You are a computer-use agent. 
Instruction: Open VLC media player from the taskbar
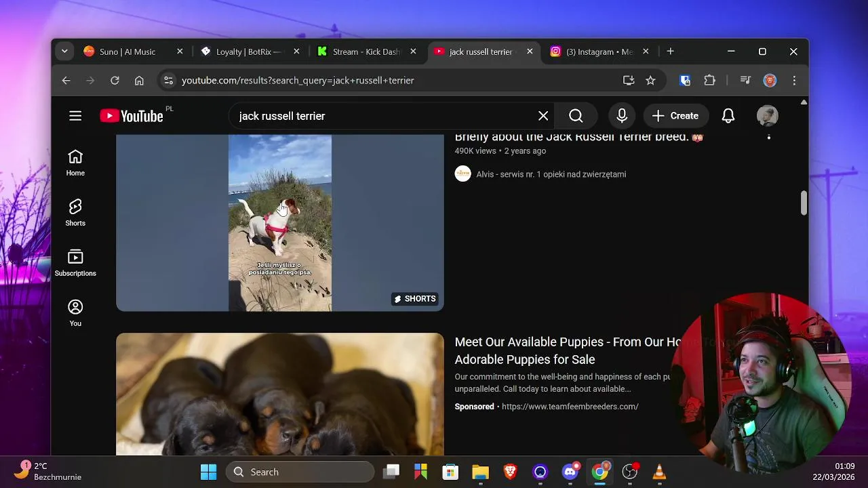[659, 472]
